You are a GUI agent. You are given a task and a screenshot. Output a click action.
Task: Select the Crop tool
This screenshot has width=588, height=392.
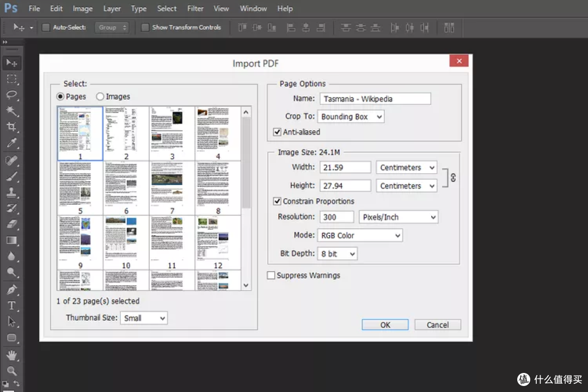coord(11,126)
